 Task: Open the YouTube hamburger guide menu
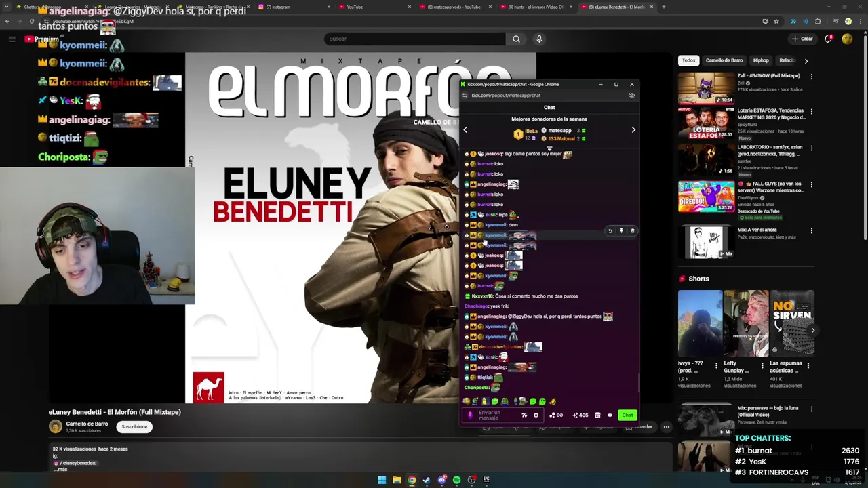coord(12,39)
